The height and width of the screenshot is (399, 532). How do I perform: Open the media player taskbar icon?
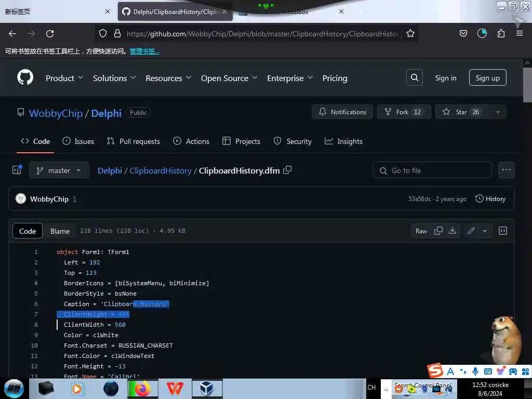pos(77,389)
